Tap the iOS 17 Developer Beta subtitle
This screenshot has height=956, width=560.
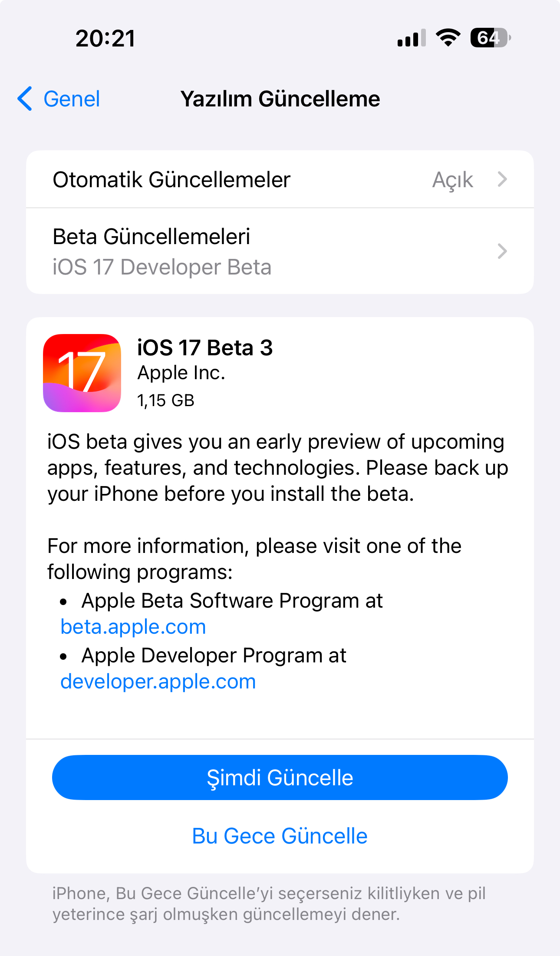162,267
